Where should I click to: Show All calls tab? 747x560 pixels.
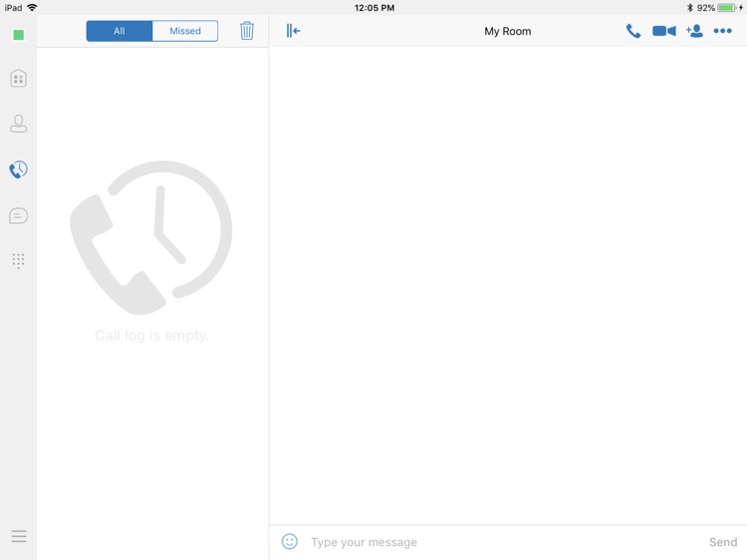pos(120,31)
